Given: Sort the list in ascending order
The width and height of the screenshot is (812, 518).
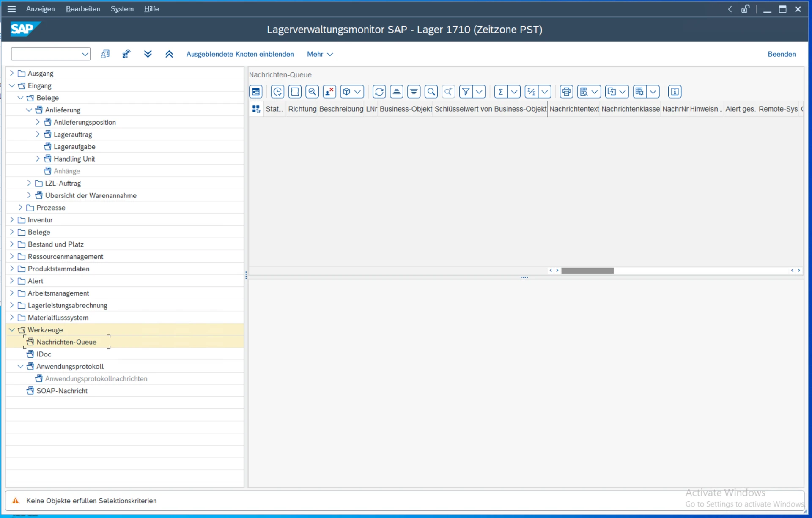Looking at the screenshot, I should [x=397, y=92].
